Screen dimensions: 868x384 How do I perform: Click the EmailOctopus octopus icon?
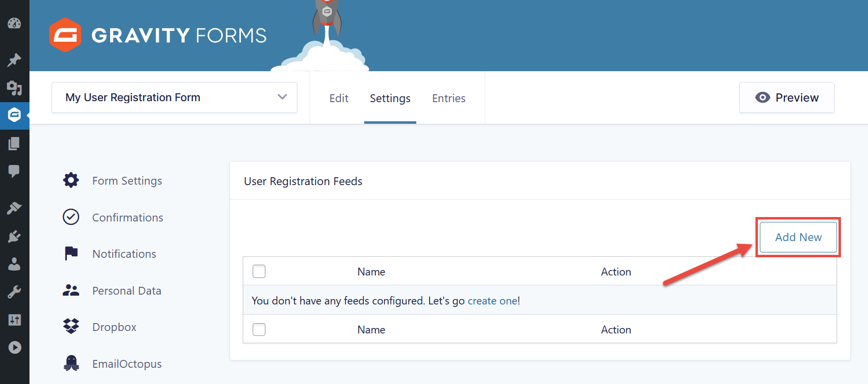tap(71, 363)
